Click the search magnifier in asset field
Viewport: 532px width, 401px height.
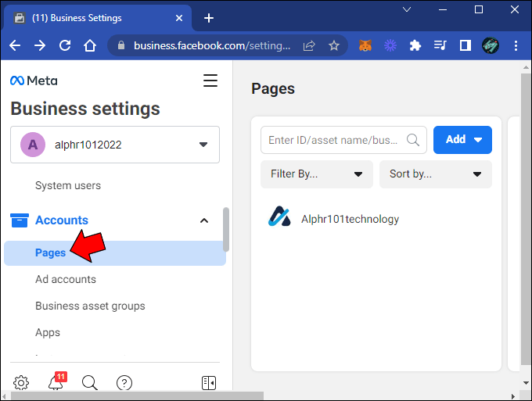tap(413, 140)
